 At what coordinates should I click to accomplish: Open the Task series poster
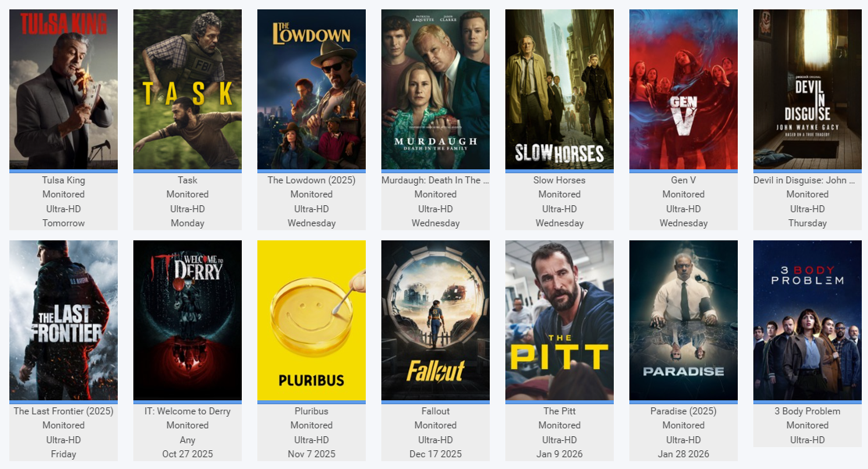[x=188, y=89]
